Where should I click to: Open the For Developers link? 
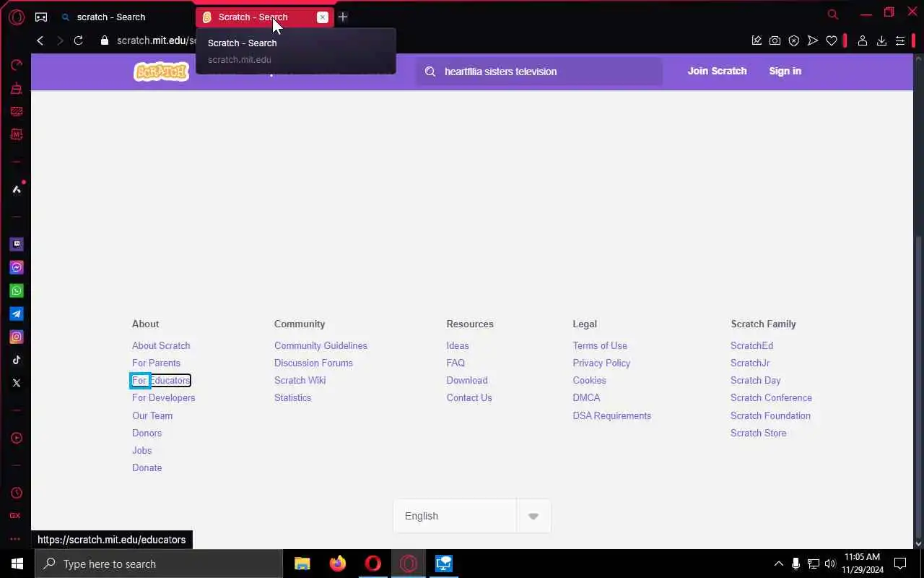163,397
